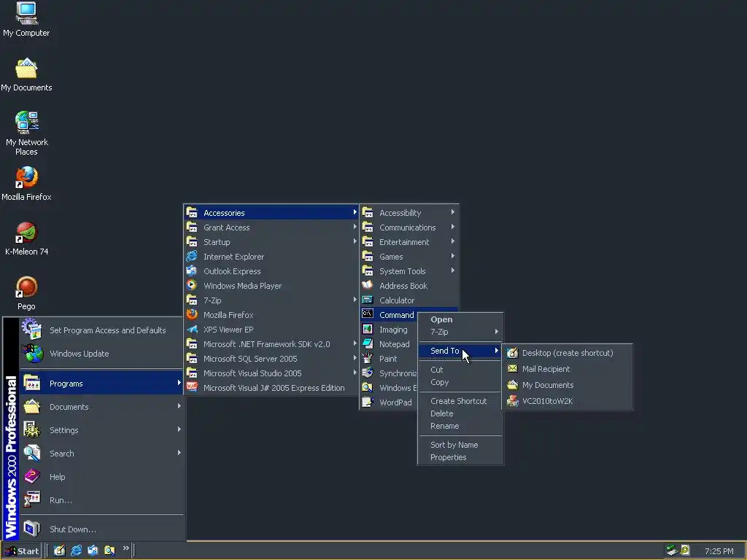Expand Microsoft SQL Server 2005 submenu arrow
Screen dimensions: 747x560
point(355,358)
